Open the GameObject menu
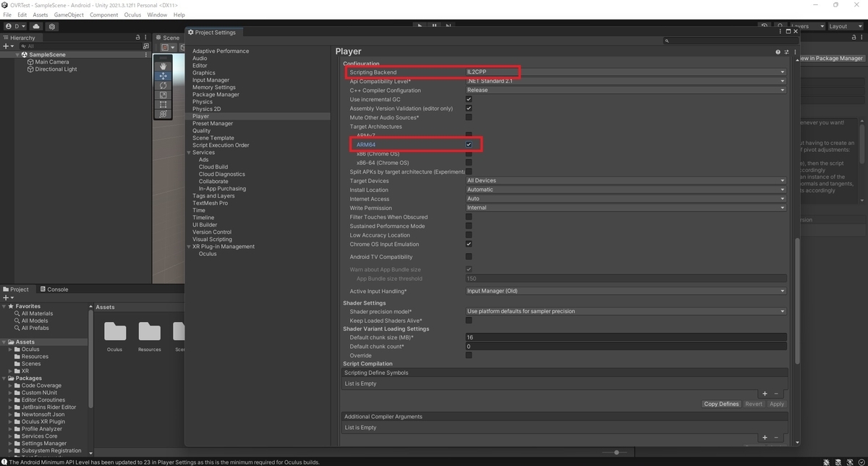 coord(69,14)
